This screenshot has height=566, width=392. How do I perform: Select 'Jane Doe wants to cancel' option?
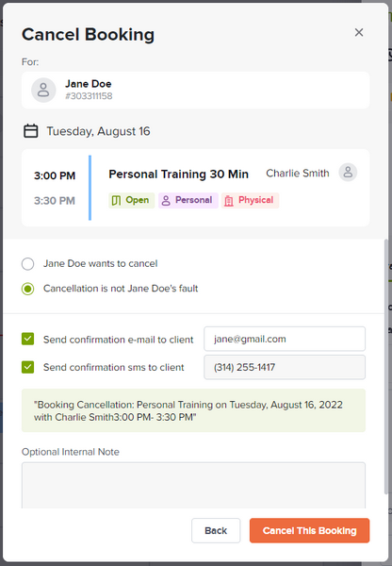click(x=27, y=264)
